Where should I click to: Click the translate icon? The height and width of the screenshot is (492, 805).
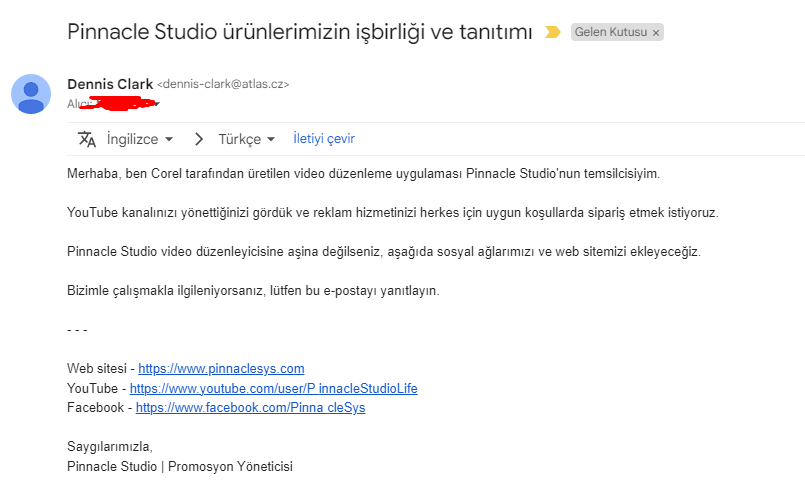(x=87, y=139)
